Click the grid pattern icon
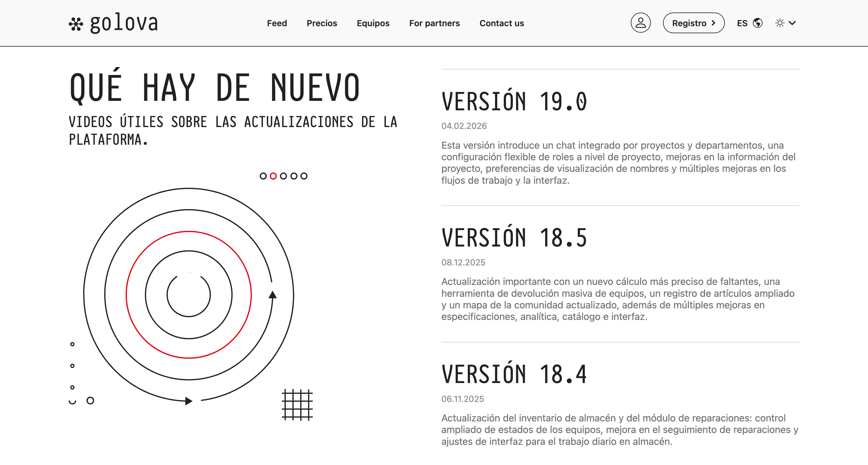 pyautogui.click(x=297, y=405)
